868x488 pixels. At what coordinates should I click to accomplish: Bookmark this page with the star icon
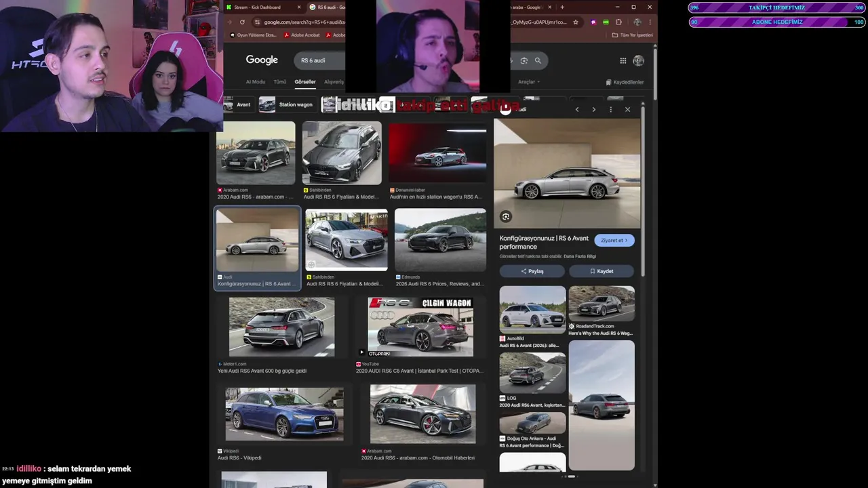click(576, 22)
